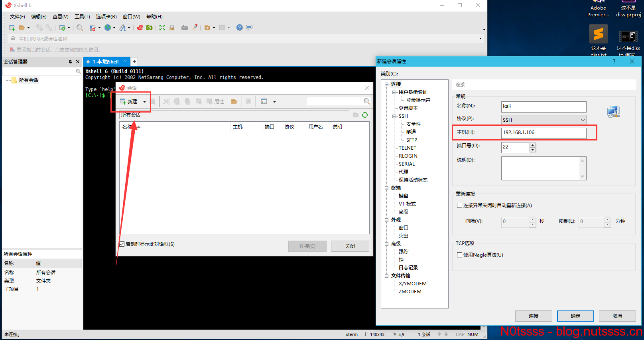This screenshot has width=644, height=340.
Task: Collapse the SSH tree node
Action: (x=394, y=116)
